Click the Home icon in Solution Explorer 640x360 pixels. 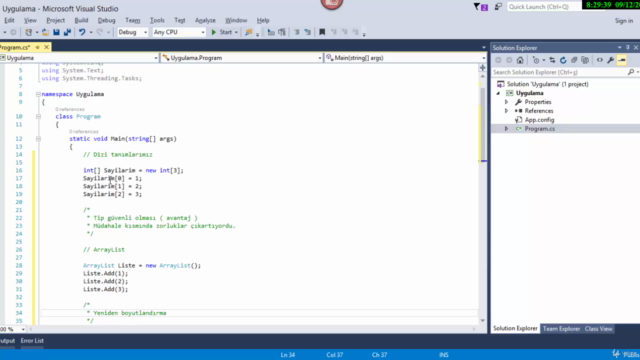click(520, 60)
